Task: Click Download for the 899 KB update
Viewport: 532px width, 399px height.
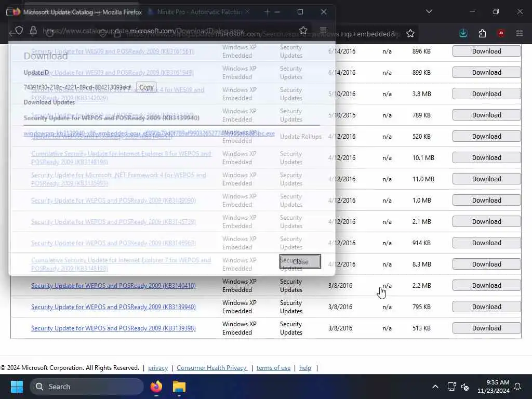Action: tap(486, 73)
